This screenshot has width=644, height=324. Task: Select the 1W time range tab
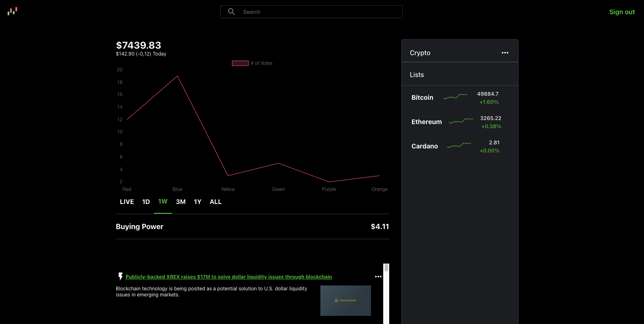coord(163,202)
